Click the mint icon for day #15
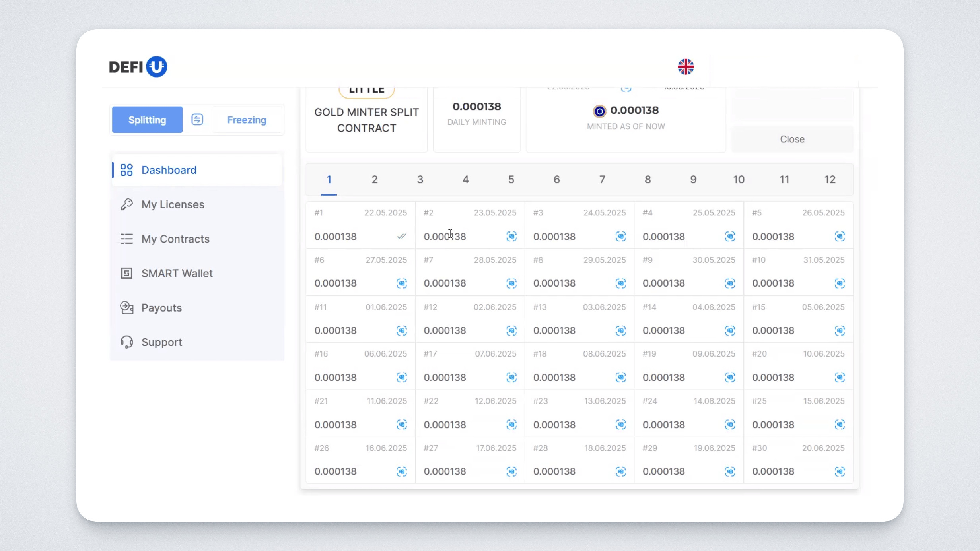 (840, 330)
